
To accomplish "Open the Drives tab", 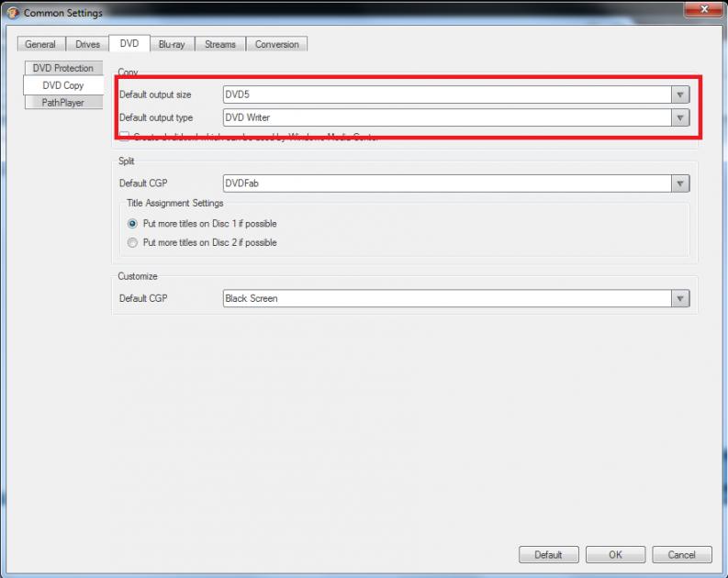I will pyautogui.click(x=87, y=44).
